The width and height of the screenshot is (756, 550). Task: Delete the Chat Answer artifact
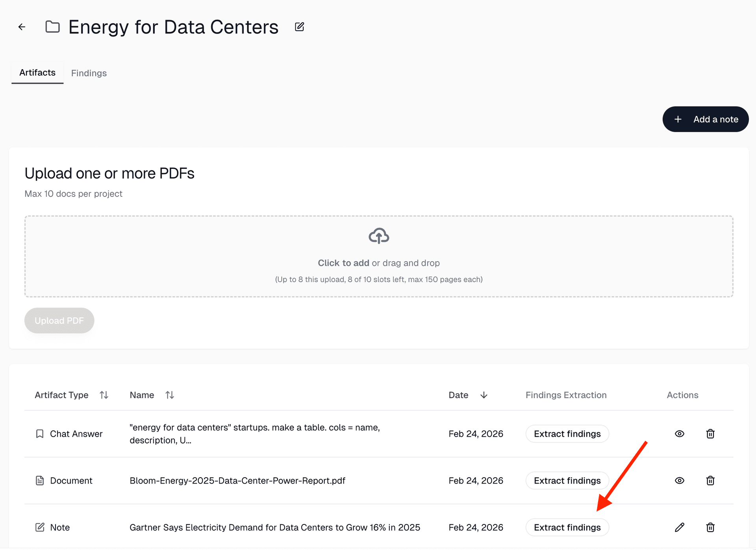point(710,434)
